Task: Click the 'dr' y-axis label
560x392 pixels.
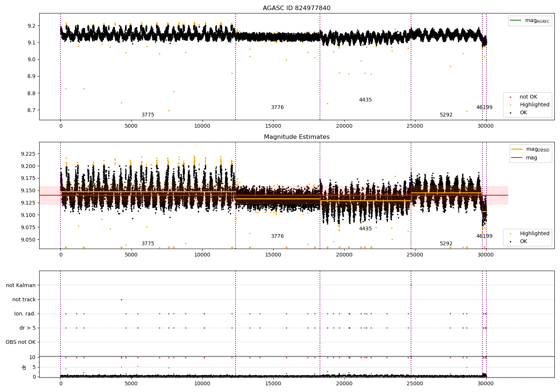Action: (24, 367)
